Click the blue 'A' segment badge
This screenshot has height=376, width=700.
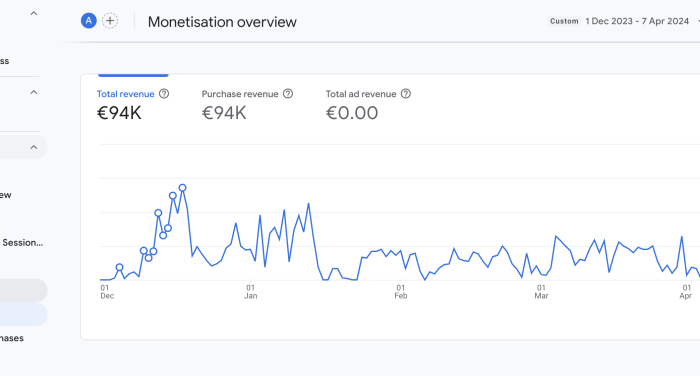tap(88, 21)
